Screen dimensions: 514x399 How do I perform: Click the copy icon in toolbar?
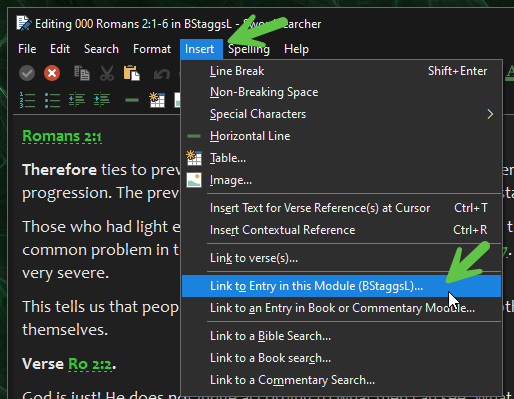[82, 73]
